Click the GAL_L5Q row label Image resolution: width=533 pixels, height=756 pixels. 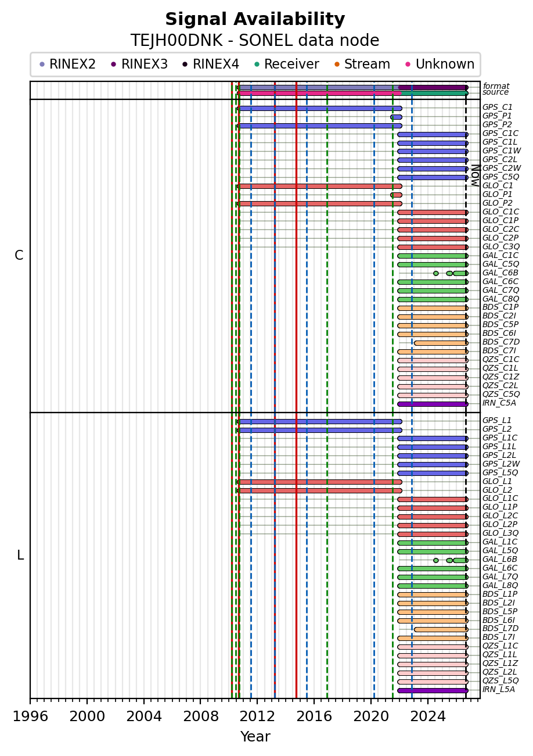500,551
